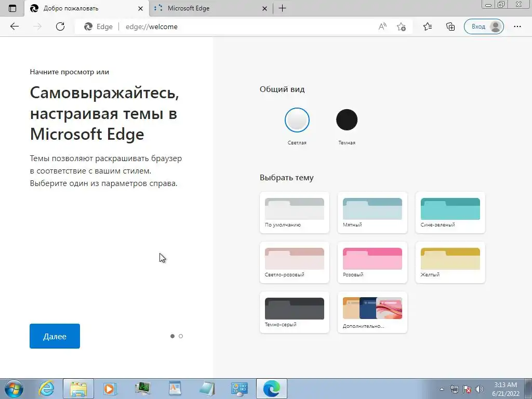
Task: Choose the Сине-зеленый theme
Action: 450,212
